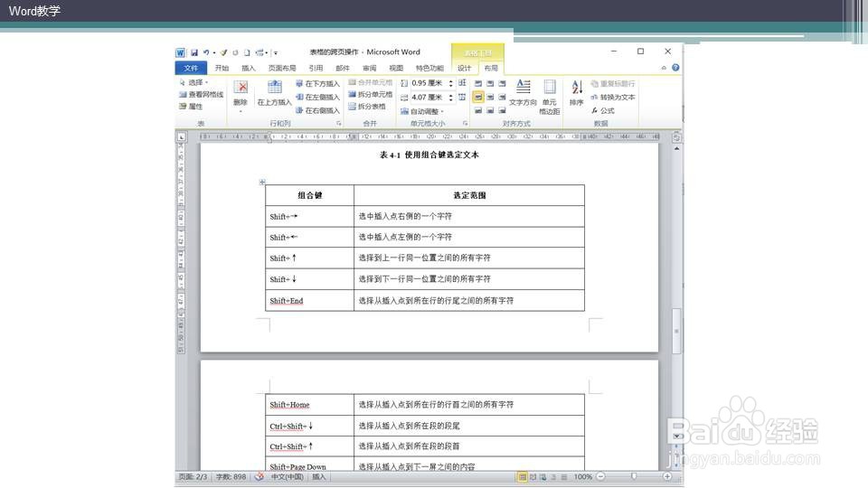Click the page count 页面: 2/3 in status bar
This screenshot has width=868, height=488.
(x=192, y=477)
